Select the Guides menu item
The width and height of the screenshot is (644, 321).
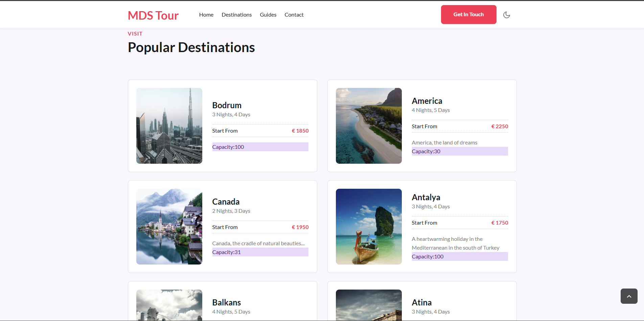[x=268, y=15]
